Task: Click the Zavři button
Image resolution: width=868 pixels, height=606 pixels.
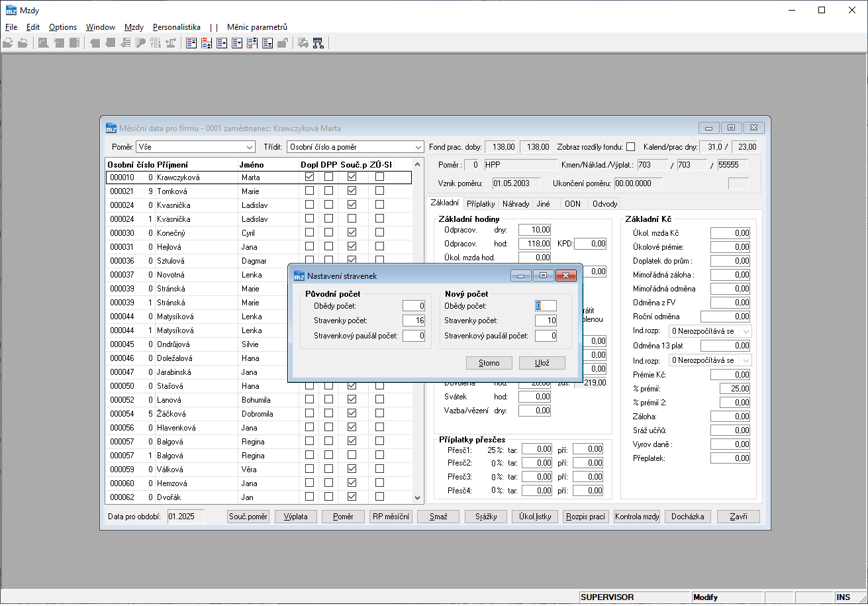Action: (x=738, y=517)
